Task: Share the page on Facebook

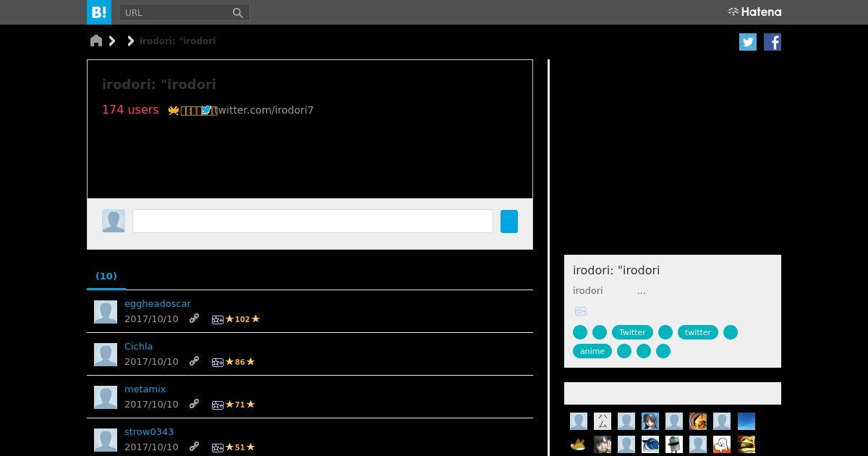Action: (x=773, y=42)
